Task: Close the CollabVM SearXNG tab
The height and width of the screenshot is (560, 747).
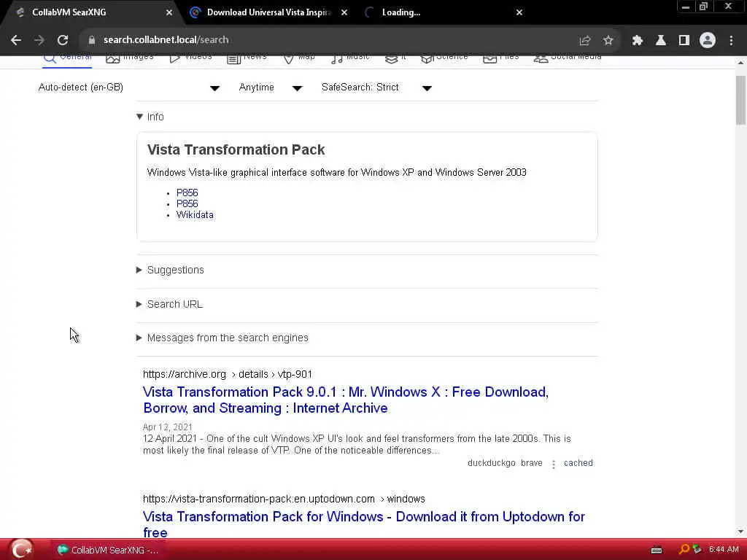Action: tap(169, 12)
